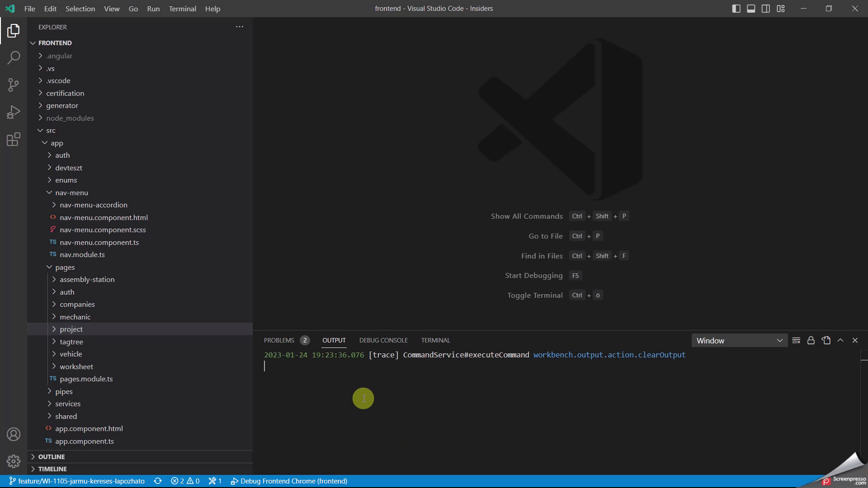Screen dimensions: 868x488
Task: Open Manage settings gear icon
Action: tap(14, 461)
